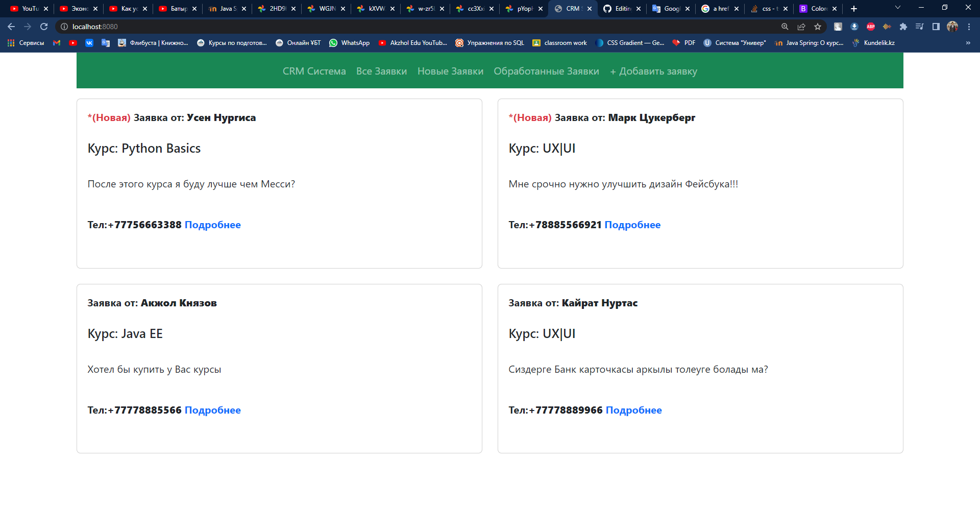This screenshot has width=980, height=531.
Task: Go back to the previous page
Action: [11, 27]
